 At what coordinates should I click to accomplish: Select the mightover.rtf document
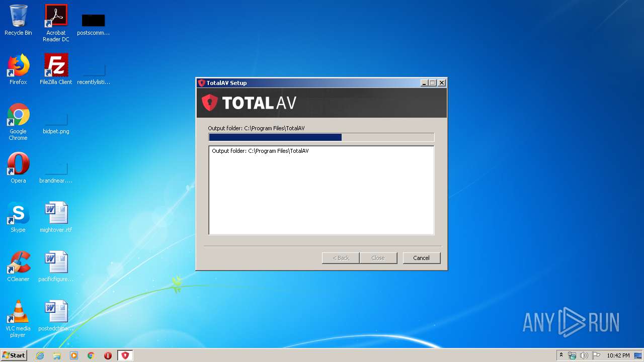[x=56, y=217]
